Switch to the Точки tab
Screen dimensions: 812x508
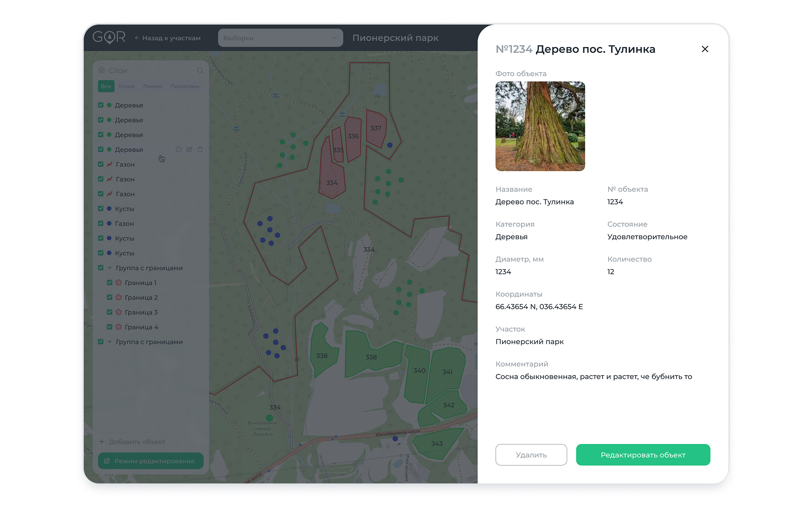[126, 86]
